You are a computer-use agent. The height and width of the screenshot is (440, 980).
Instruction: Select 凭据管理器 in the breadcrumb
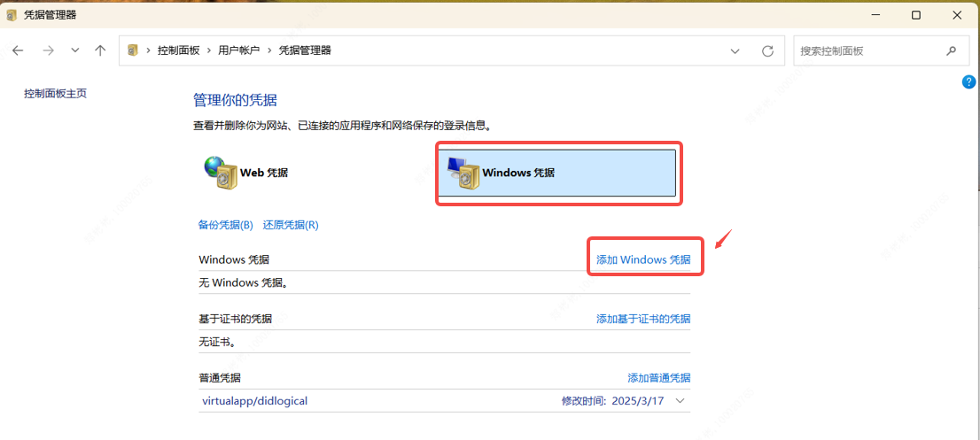tap(305, 50)
